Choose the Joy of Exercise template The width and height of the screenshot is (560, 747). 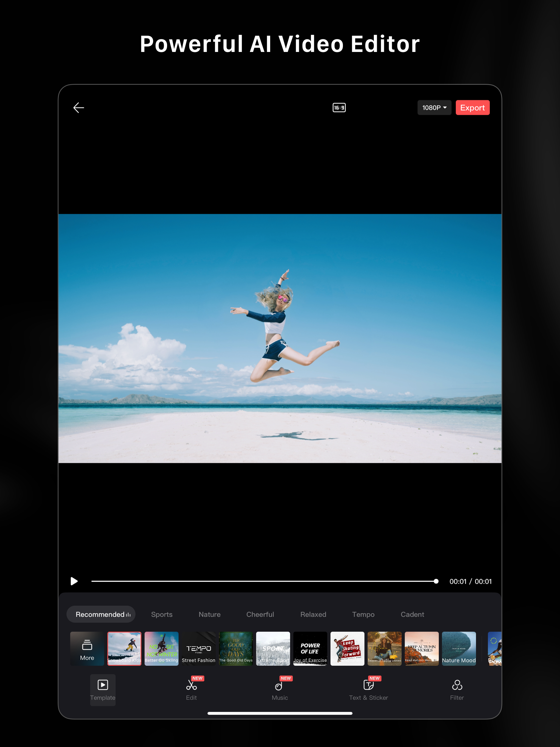point(310,648)
